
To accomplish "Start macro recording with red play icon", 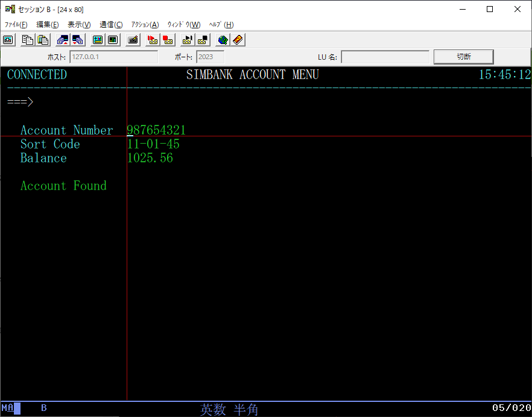I will 153,40.
